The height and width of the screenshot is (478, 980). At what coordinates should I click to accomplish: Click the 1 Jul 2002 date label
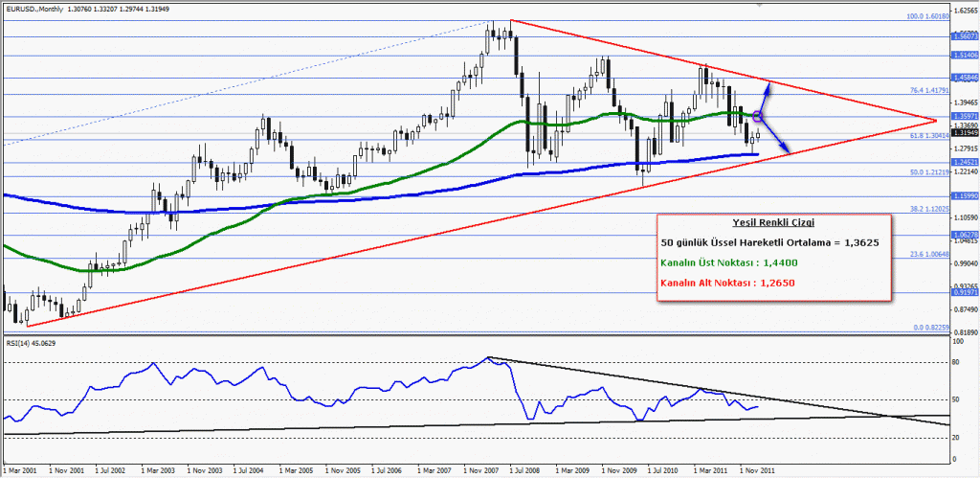pyautogui.click(x=113, y=468)
